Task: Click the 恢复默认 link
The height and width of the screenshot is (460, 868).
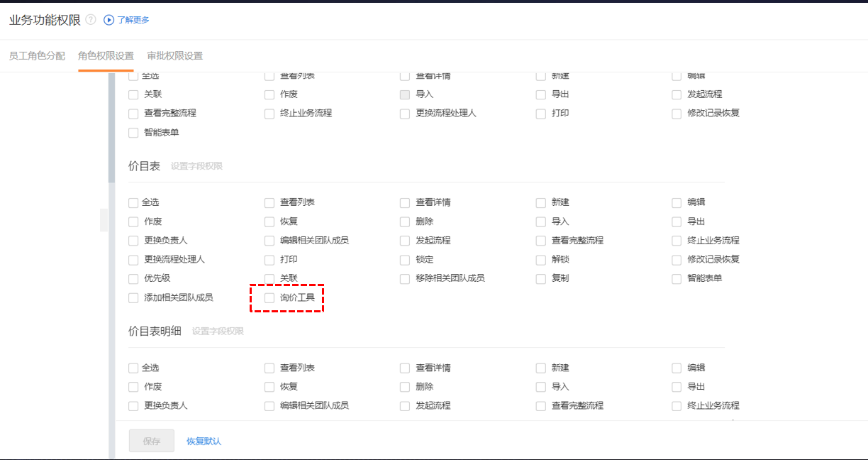Action: [204, 442]
